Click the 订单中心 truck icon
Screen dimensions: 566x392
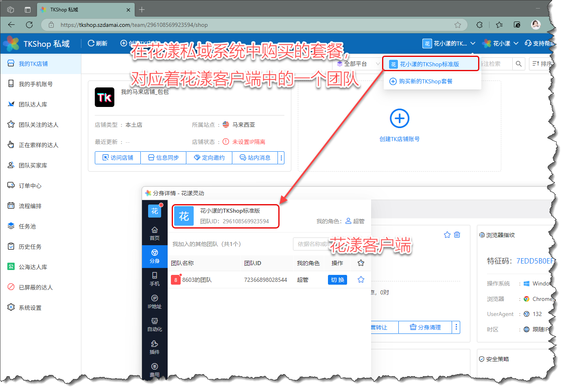click(x=11, y=185)
